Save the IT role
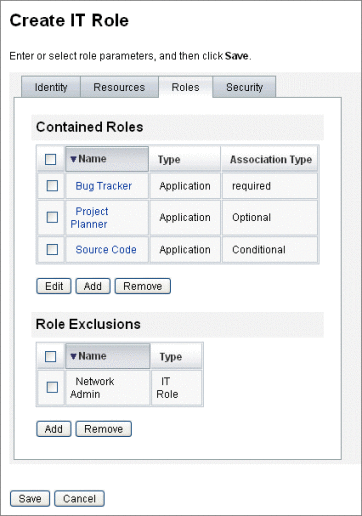This screenshot has width=362, height=516. point(30,499)
